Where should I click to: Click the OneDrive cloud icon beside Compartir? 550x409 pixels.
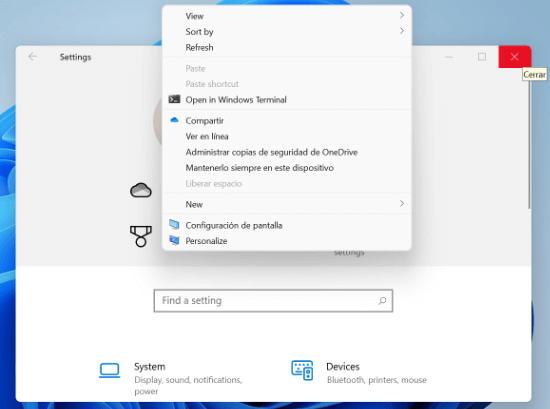(174, 120)
